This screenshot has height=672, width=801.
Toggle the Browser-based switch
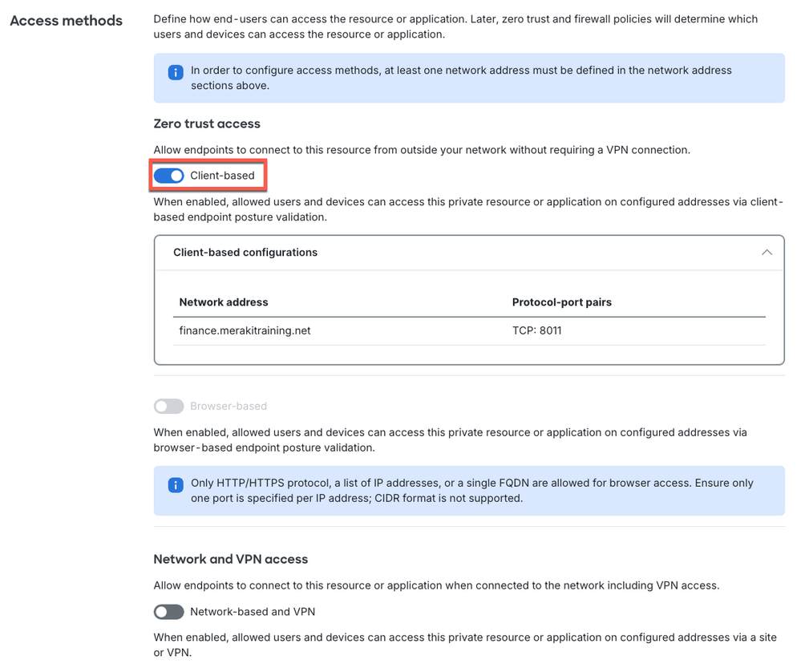pyautogui.click(x=168, y=407)
